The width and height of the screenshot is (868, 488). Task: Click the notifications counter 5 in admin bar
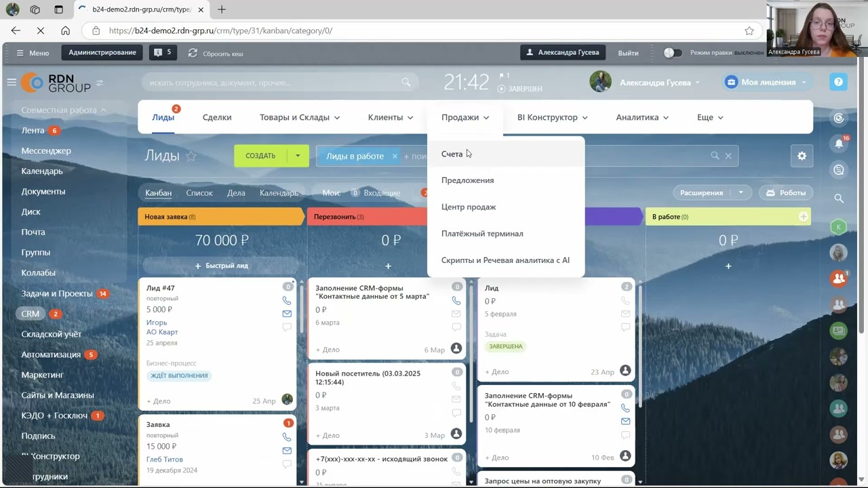pos(163,52)
